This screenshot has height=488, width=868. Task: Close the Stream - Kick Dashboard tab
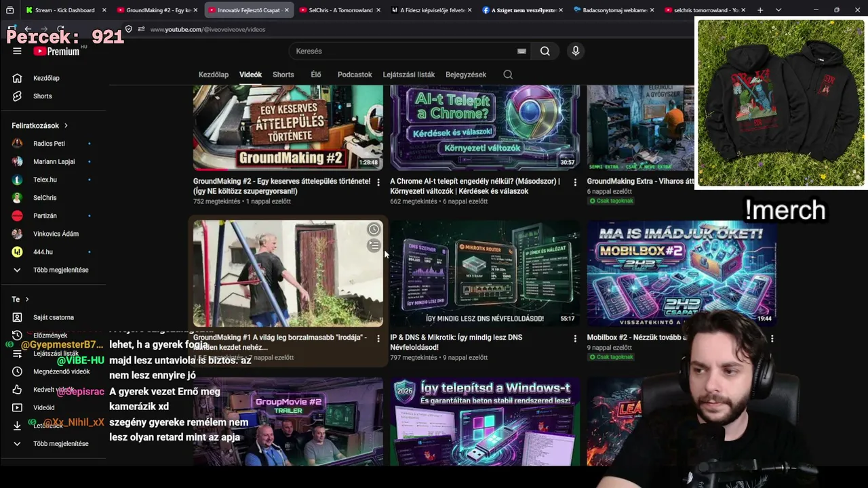point(104,10)
